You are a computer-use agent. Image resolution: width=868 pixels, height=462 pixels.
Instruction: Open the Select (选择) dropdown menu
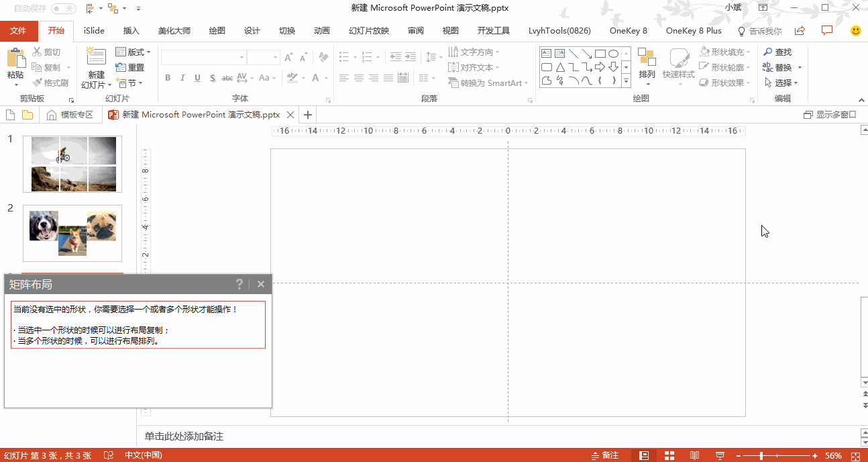(781, 83)
